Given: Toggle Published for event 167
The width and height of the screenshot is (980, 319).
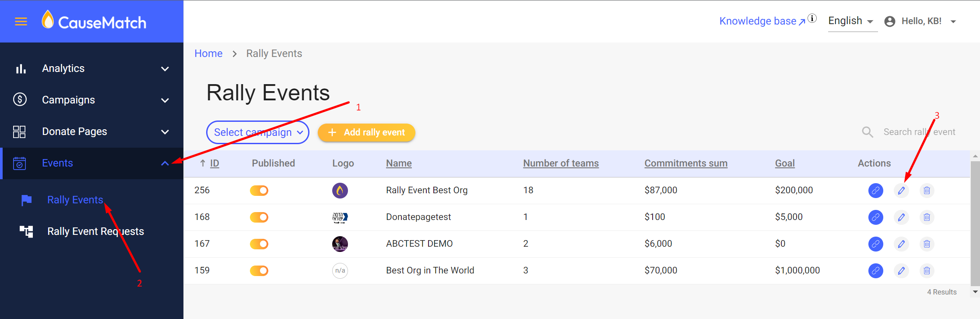Looking at the screenshot, I should click(259, 244).
